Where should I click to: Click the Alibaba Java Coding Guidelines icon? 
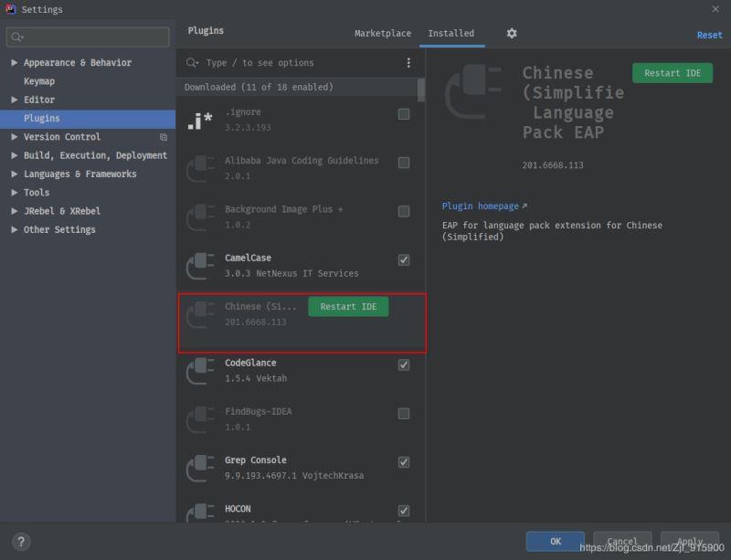(x=200, y=169)
